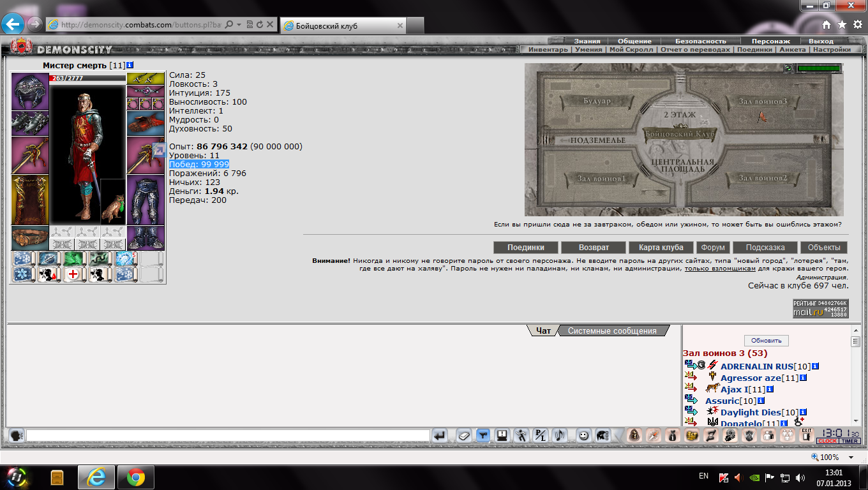
Task: Go to Подземелье on the map
Action: pyautogui.click(x=598, y=140)
